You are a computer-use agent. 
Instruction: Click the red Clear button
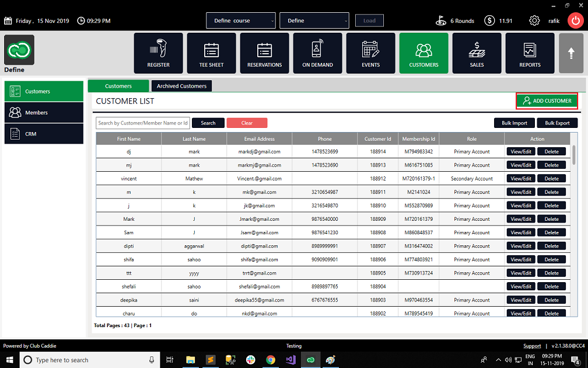point(247,123)
